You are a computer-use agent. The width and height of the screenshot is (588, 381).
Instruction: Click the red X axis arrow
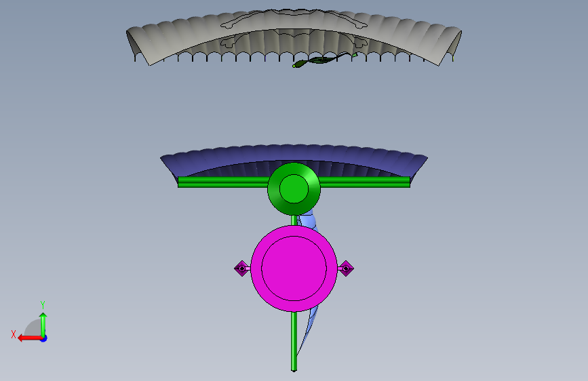(30, 338)
